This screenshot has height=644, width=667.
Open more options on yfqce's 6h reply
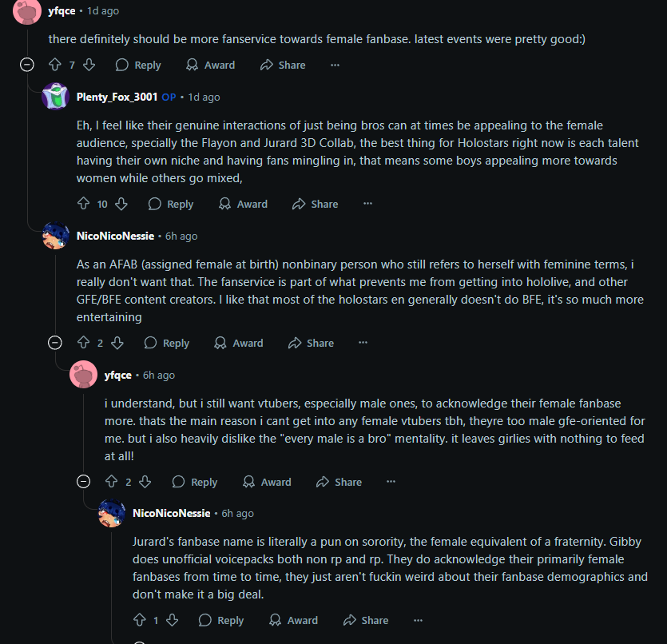(x=391, y=482)
